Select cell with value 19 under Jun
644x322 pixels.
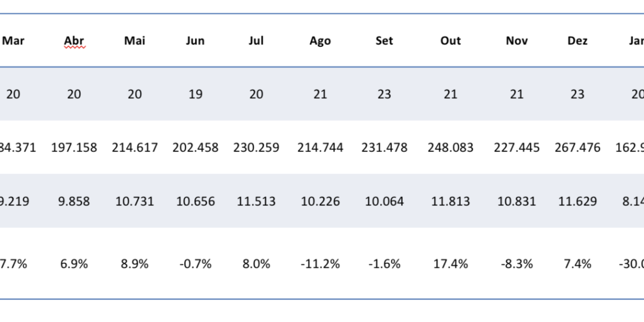click(195, 94)
